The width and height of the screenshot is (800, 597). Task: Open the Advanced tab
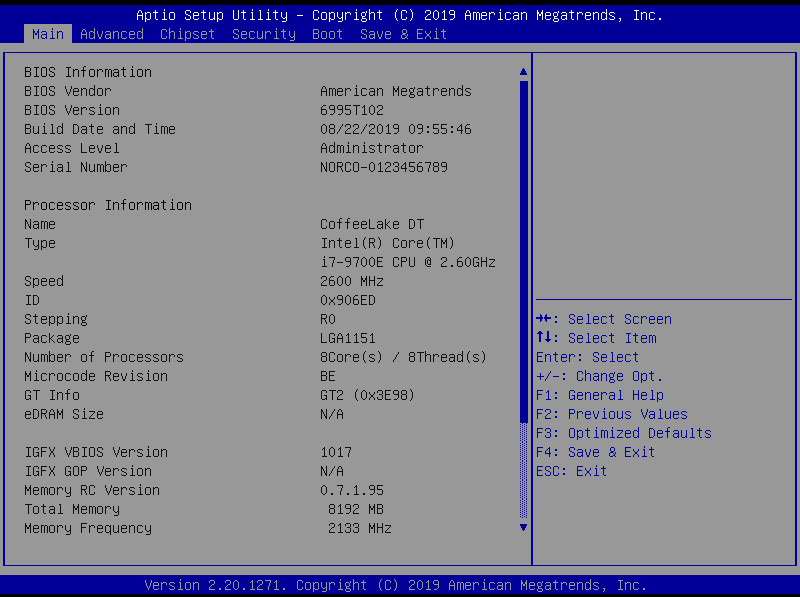(112, 34)
